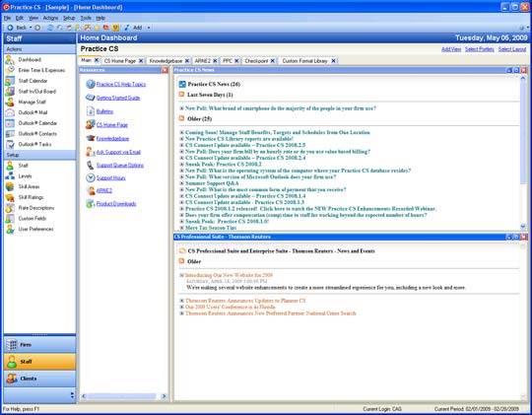Open Outlook Contacts

coord(31,134)
